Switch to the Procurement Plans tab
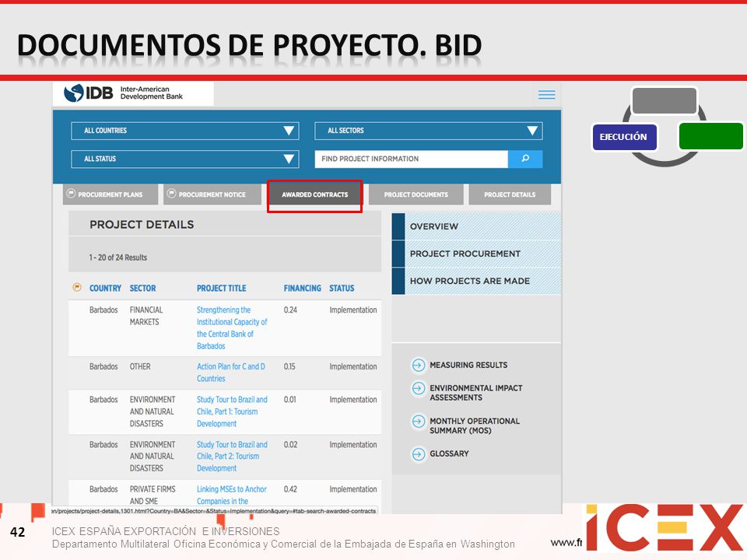This screenshot has height=560, width=747. [x=110, y=194]
